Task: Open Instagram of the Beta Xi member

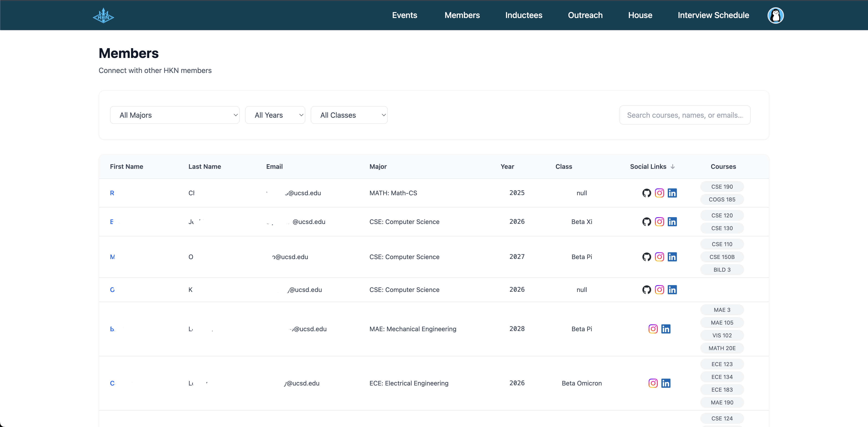Action: 659,221
